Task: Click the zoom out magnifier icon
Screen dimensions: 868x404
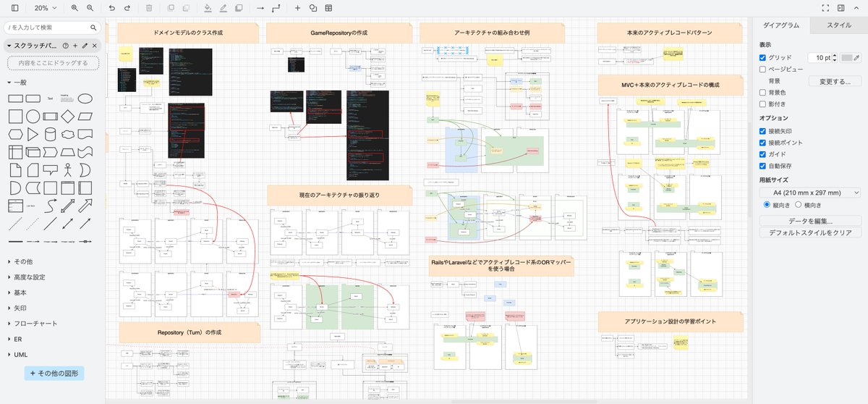Action: coord(90,8)
